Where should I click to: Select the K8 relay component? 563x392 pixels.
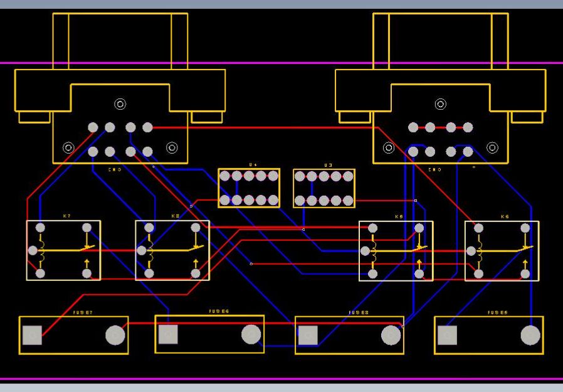click(x=172, y=250)
